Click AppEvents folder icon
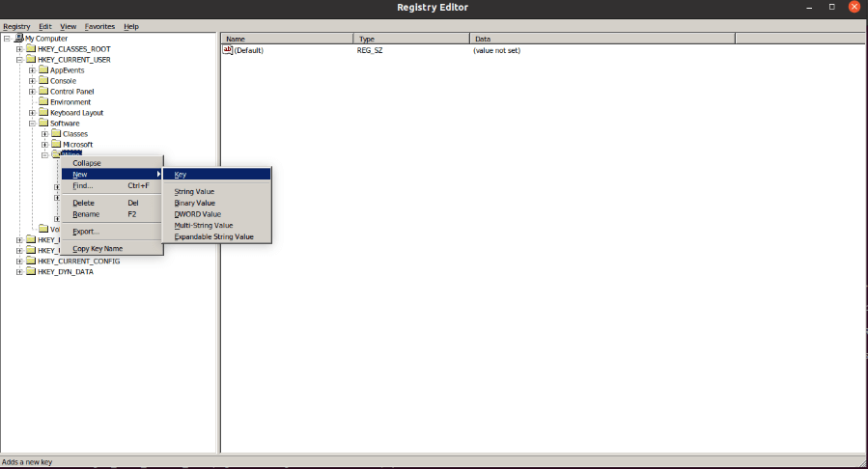Screen dimensions: 868x469 pyautogui.click(x=43, y=69)
